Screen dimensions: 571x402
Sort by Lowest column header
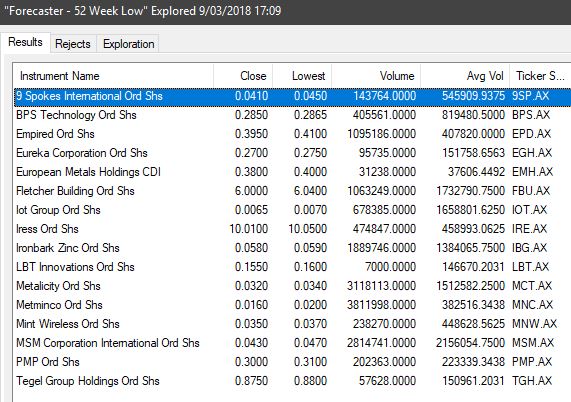click(302, 76)
